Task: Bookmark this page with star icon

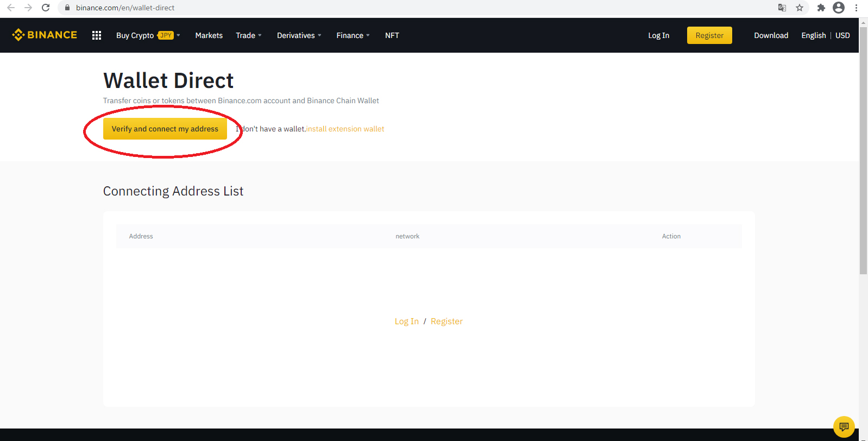Action: coord(800,8)
